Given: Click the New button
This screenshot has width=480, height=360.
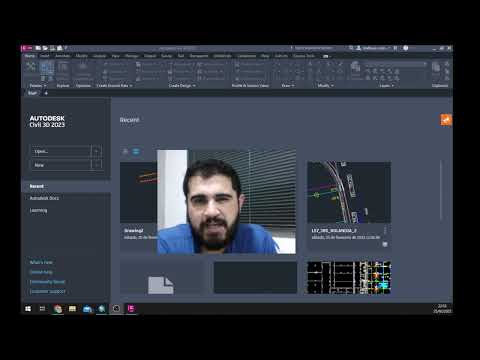Looking at the screenshot, I should tap(61, 165).
